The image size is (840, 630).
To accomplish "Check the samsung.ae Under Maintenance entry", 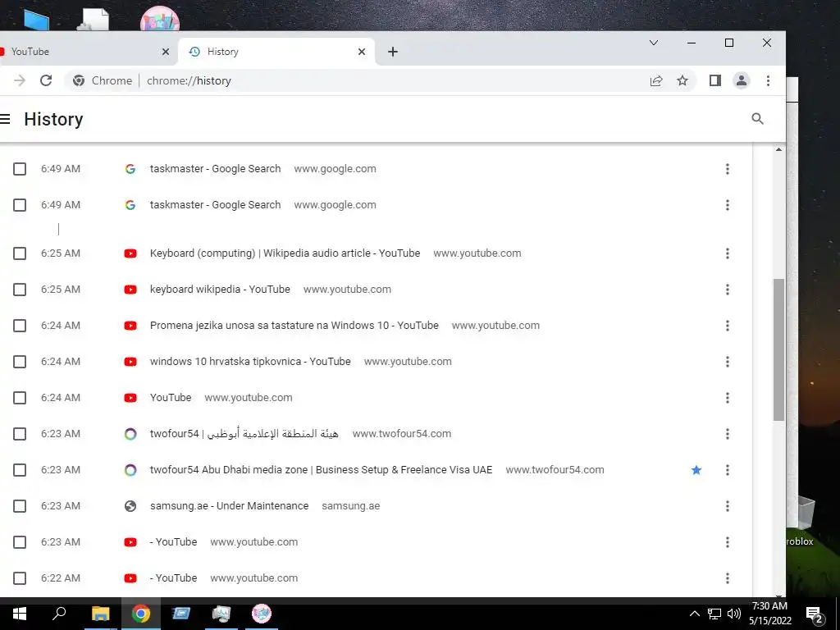I will (20, 505).
